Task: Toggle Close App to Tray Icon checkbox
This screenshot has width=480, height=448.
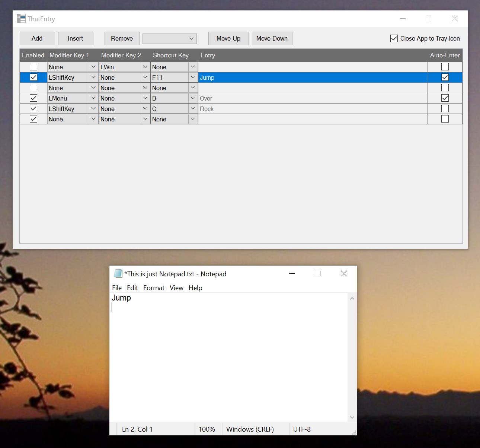Action: [x=394, y=38]
